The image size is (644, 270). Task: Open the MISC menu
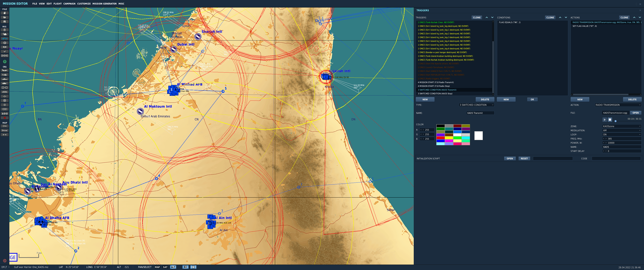(121, 4)
